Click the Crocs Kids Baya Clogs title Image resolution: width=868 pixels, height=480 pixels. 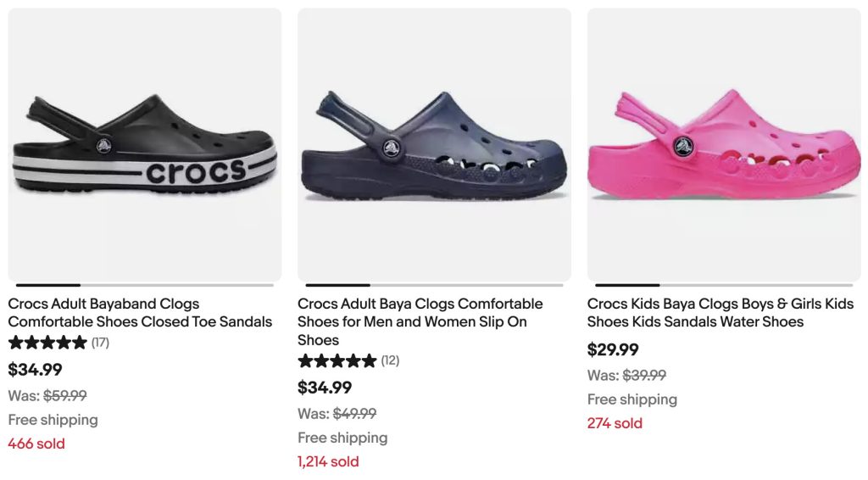pos(720,312)
